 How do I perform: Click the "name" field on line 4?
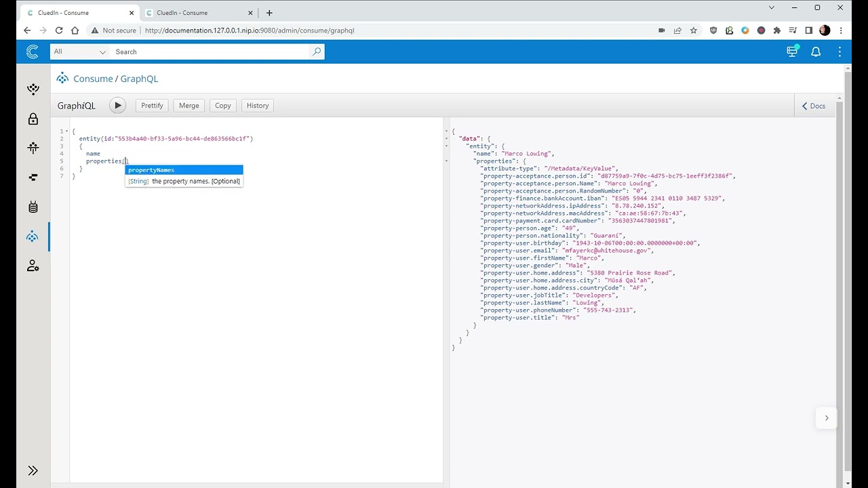click(x=93, y=153)
